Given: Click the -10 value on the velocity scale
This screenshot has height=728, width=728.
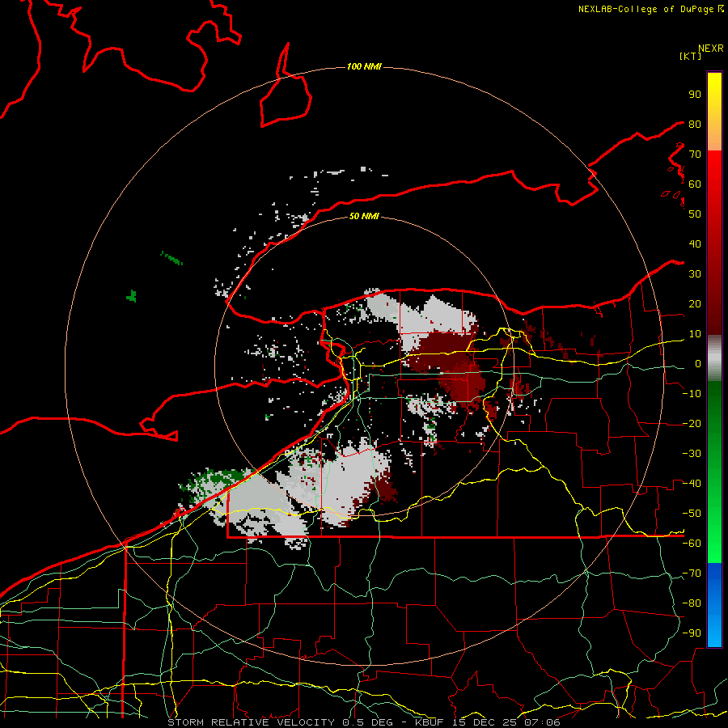Looking at the screenshot, I should pyautogui.click(x=692, y=394).
